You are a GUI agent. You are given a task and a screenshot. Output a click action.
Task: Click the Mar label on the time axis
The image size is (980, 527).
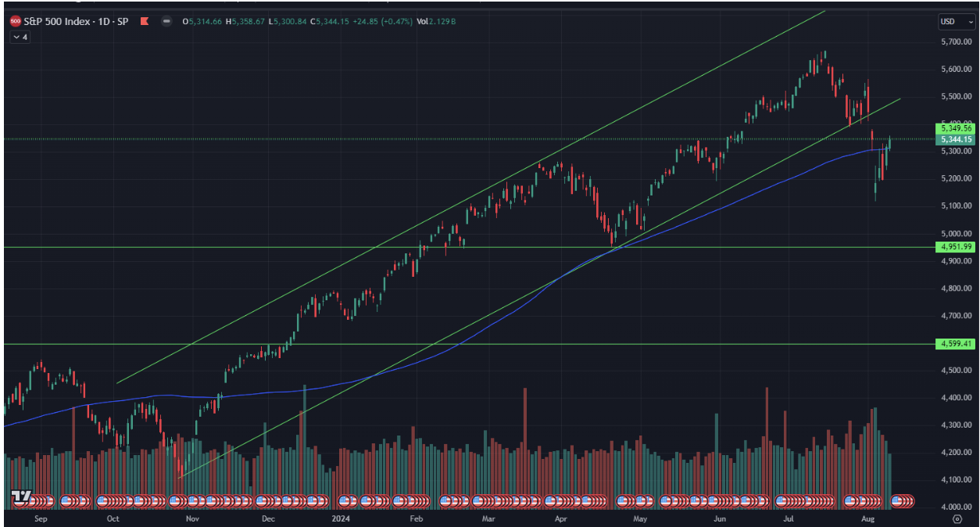(488, 518)
